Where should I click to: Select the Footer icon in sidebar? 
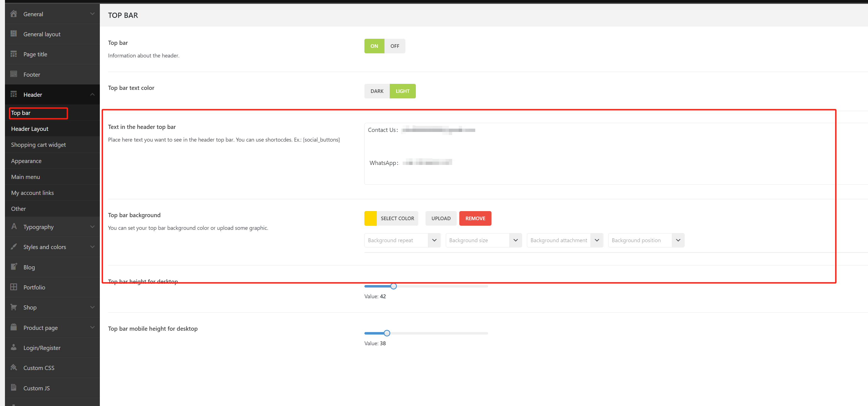click(x=14, y=74)
